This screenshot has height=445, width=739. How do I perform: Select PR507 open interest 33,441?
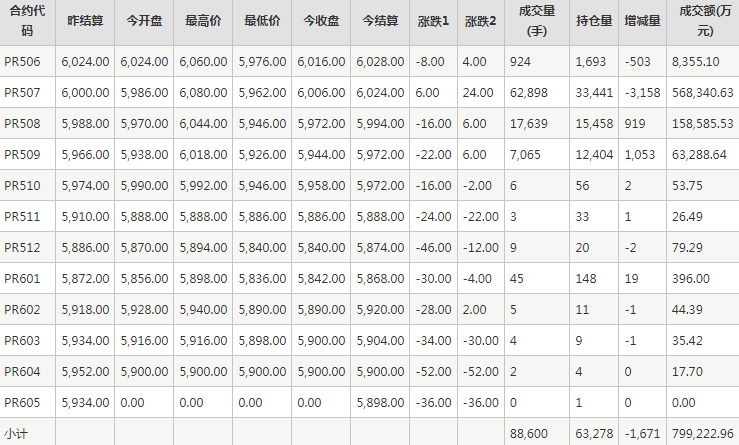(594, 93)
